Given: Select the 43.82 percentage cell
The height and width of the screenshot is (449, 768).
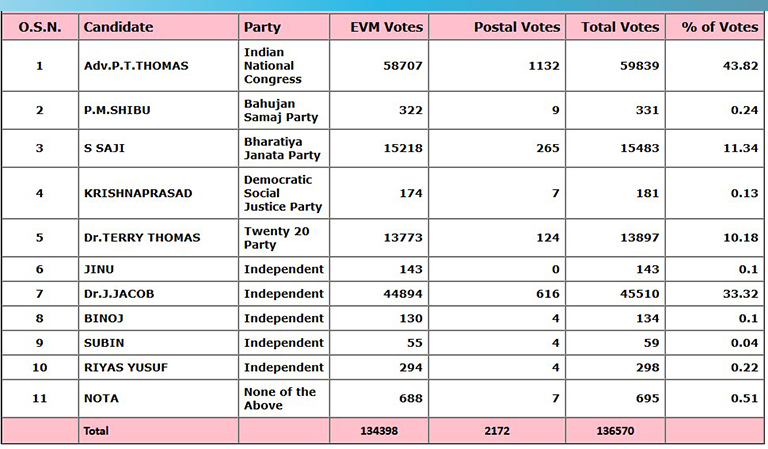Looking at the screenshot, I should [x=741, y=66].
